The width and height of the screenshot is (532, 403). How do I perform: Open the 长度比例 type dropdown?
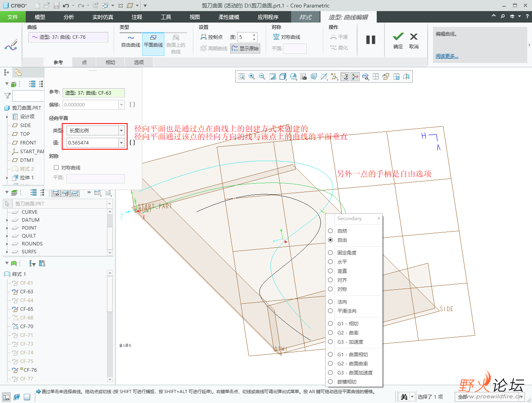click(x=122, y=130)
